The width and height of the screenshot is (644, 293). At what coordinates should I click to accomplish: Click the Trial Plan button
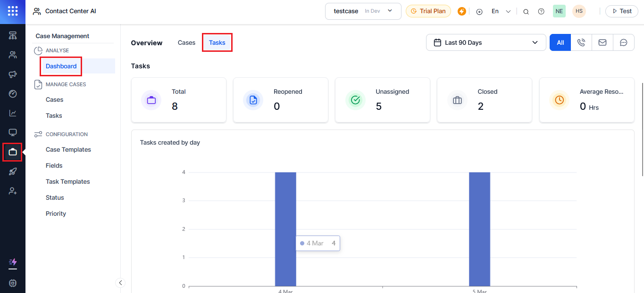pyautogui.click(x=428, y=10)
